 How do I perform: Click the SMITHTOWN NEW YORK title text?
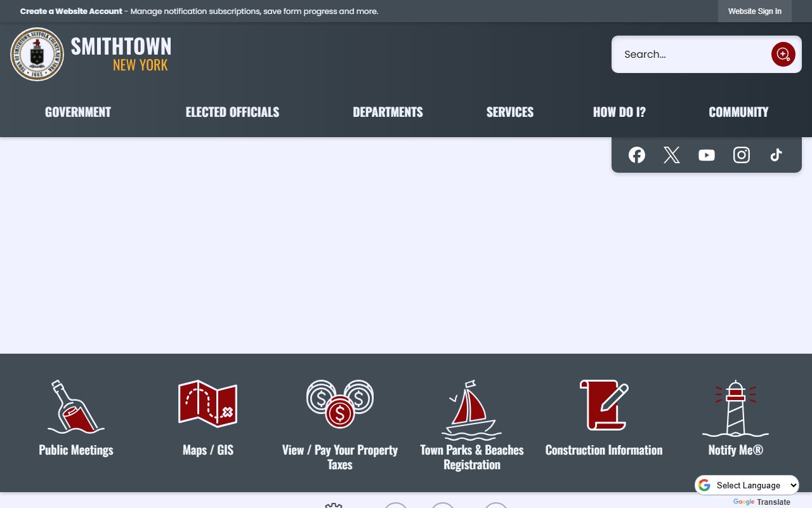coord(121,54)
